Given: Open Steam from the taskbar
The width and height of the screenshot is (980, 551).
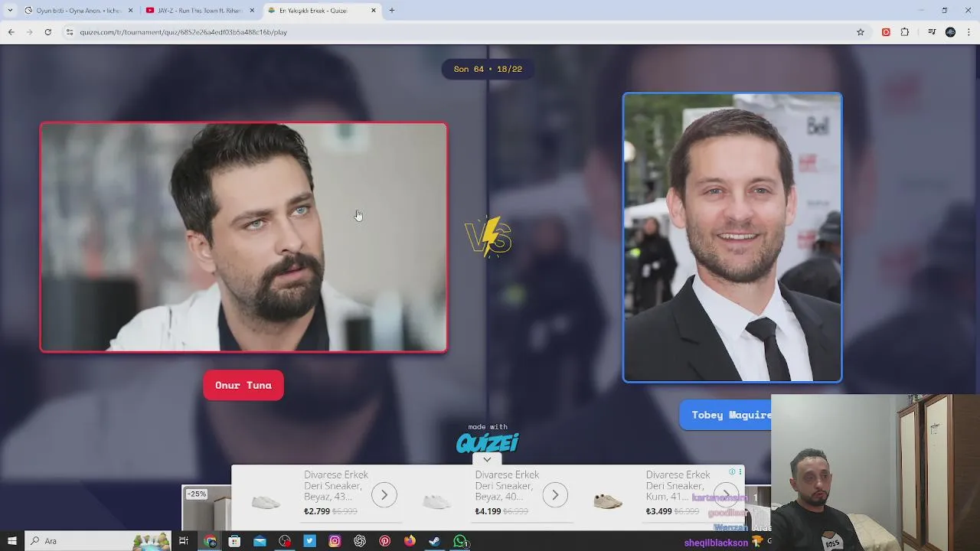Looking at the screenshot, I should 434,541.
